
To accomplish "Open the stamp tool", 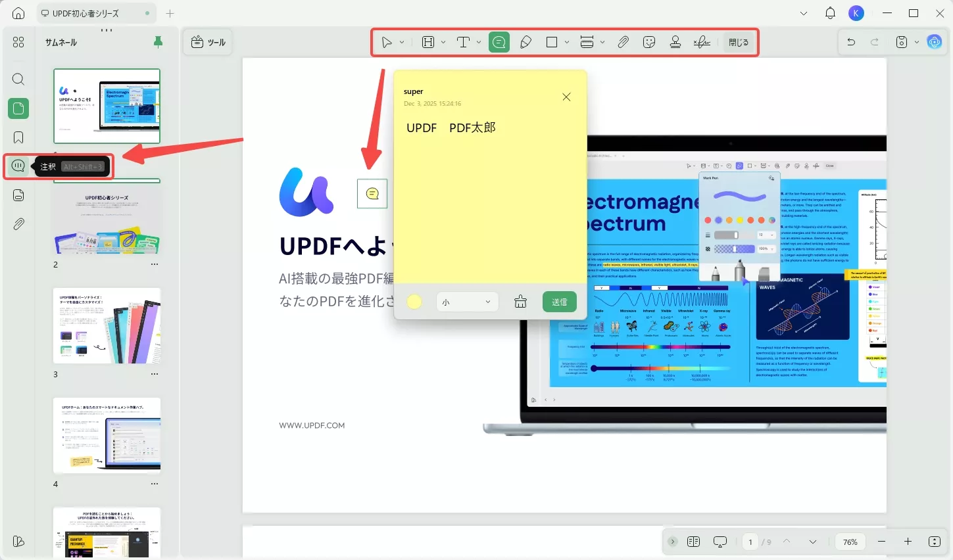I will pos(675,42).
